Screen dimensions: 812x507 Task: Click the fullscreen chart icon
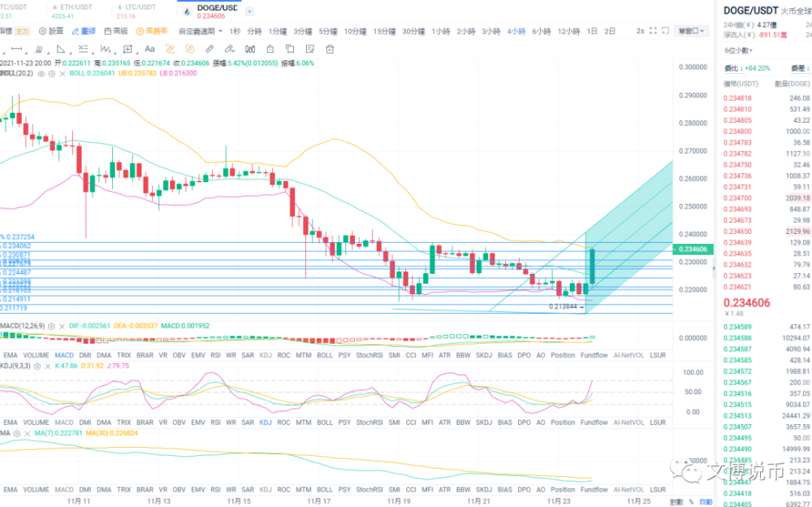653,31
